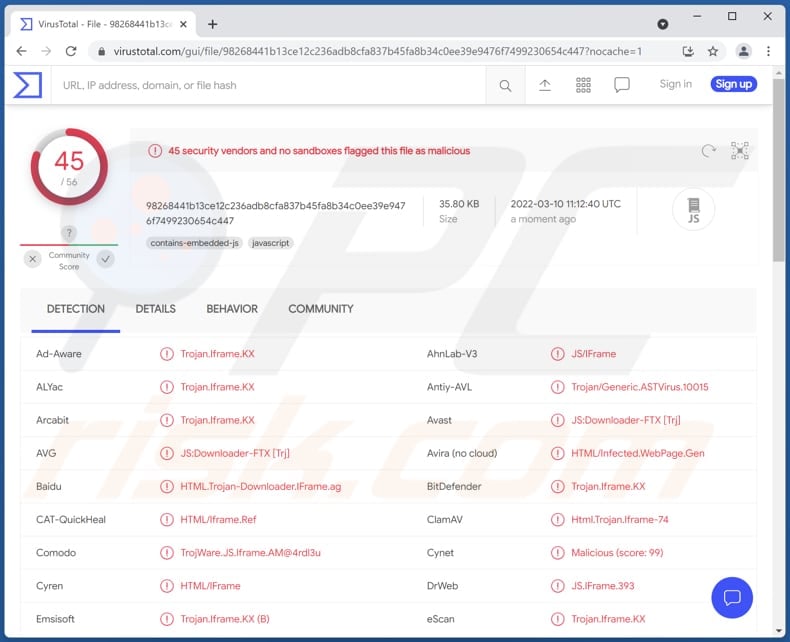
Task: Bookmark this page with the star icon
Action: pos(712,51)
